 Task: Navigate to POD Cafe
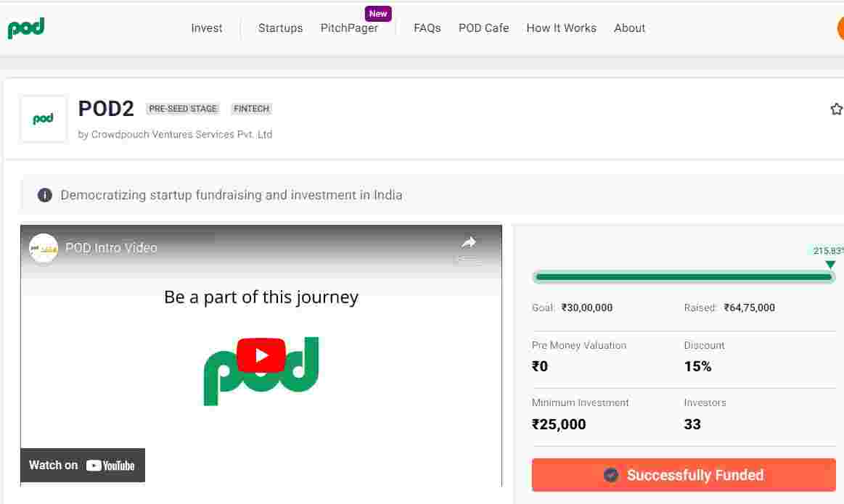pos(483,28)
